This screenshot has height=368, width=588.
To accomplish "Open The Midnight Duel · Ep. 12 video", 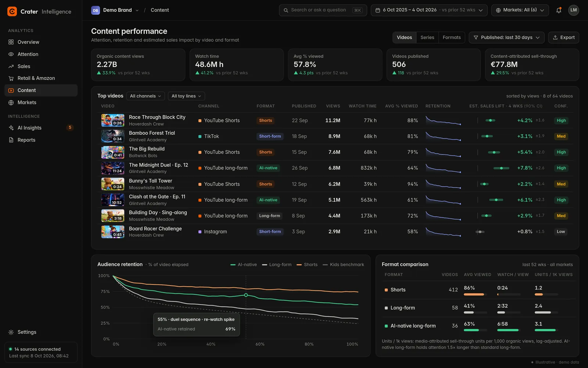I will coord(158,165).
